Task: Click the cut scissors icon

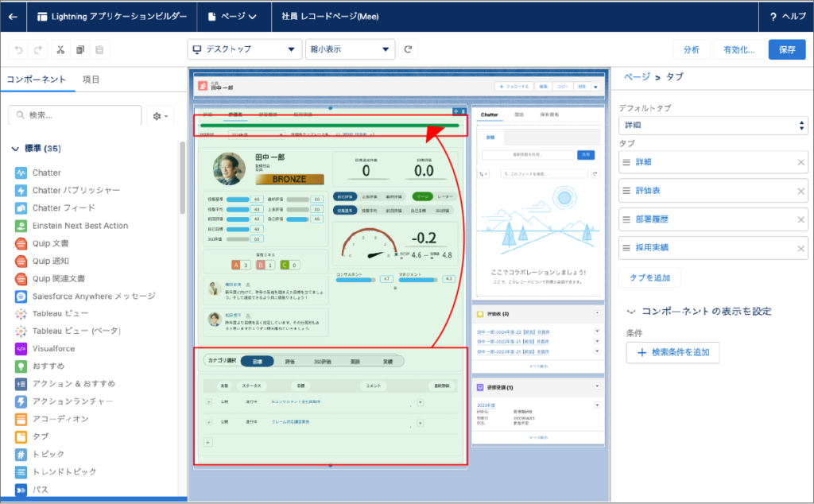Action: point(60,50)
